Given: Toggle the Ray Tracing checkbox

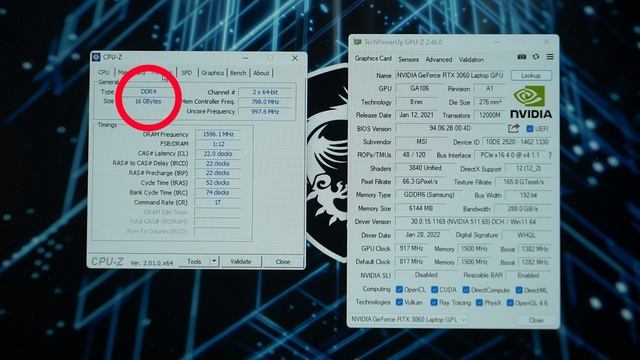Looking at the screenshot, I should 434,302.
